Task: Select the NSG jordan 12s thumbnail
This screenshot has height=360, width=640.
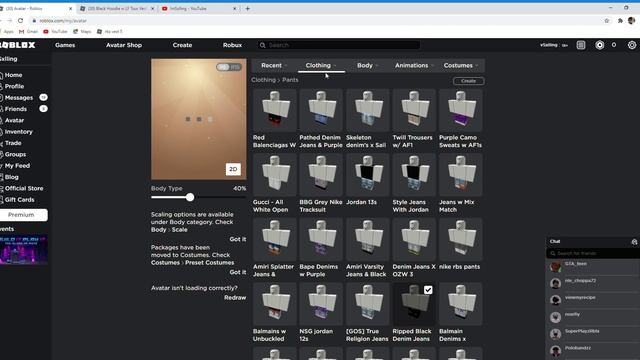Action: (x=321, y=304)
